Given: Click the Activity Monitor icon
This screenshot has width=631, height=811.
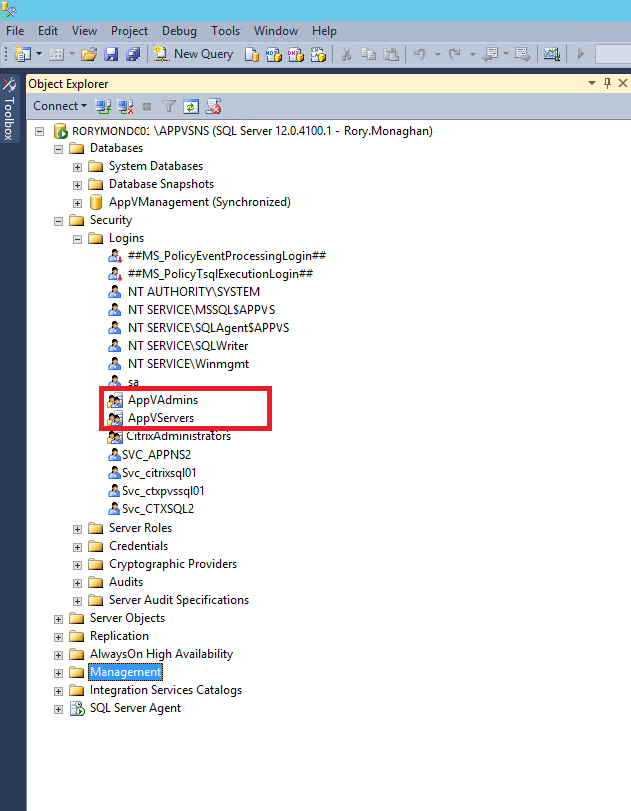Looking at the screenshot, I should click(551, 54).
